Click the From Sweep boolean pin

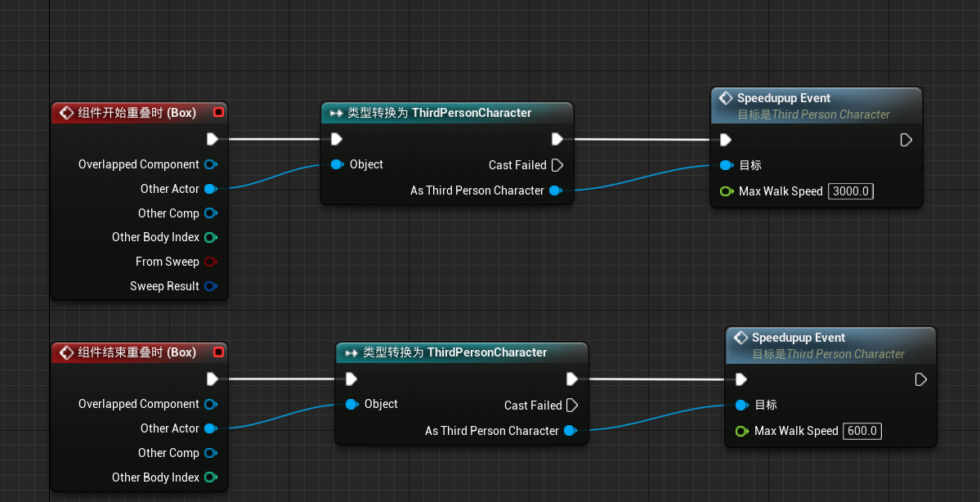click(x=212, y=262)
